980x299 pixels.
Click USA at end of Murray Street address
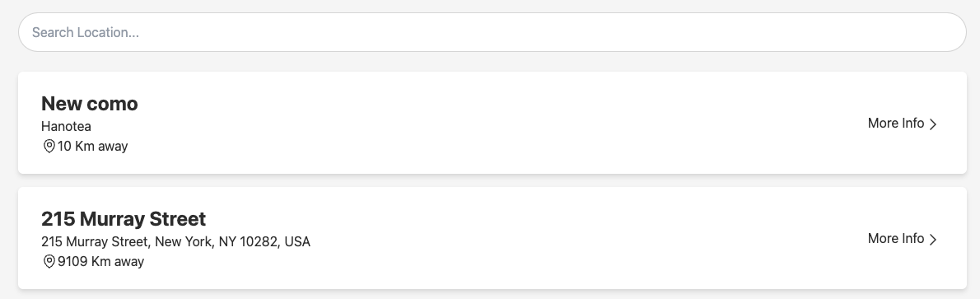point(297,241)
